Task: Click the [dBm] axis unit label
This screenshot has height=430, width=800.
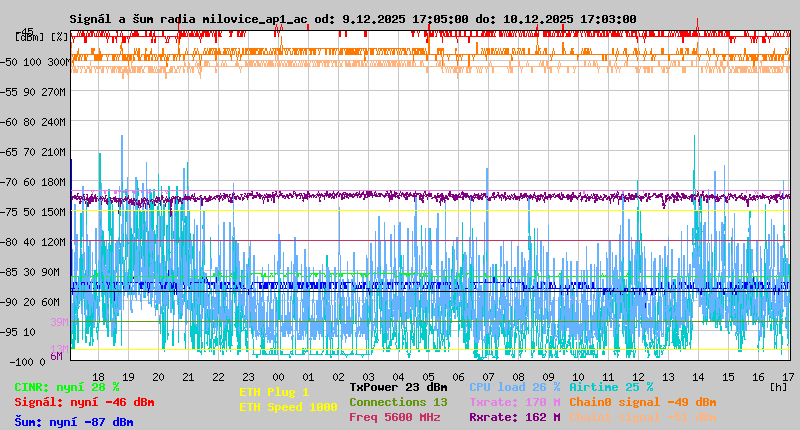Action: coord(29,36)
